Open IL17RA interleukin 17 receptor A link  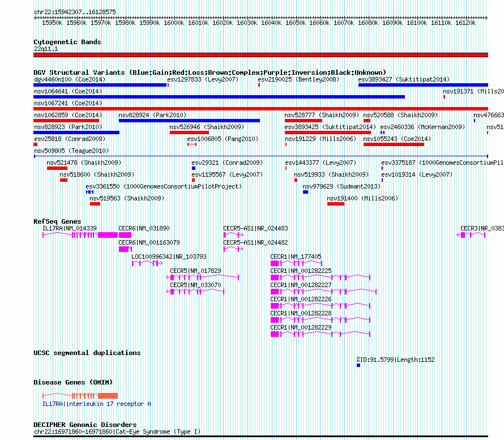click(x=97, y=404)
